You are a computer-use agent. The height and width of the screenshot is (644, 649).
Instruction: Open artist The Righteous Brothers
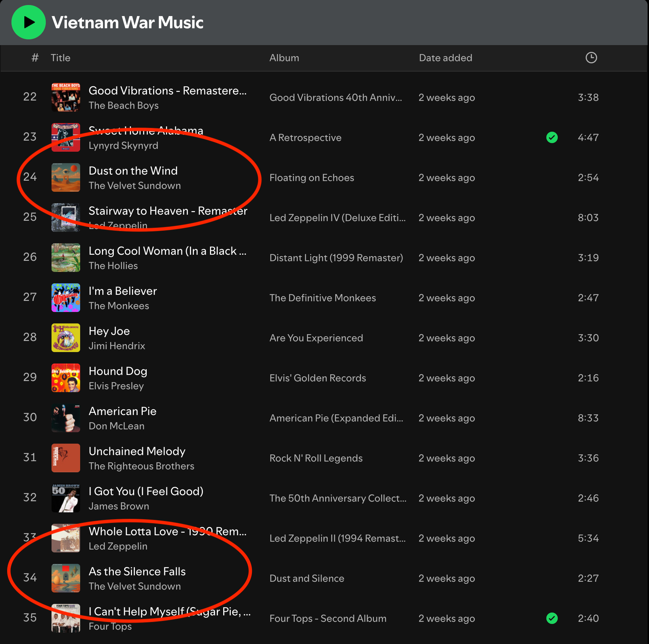(141, 466)
